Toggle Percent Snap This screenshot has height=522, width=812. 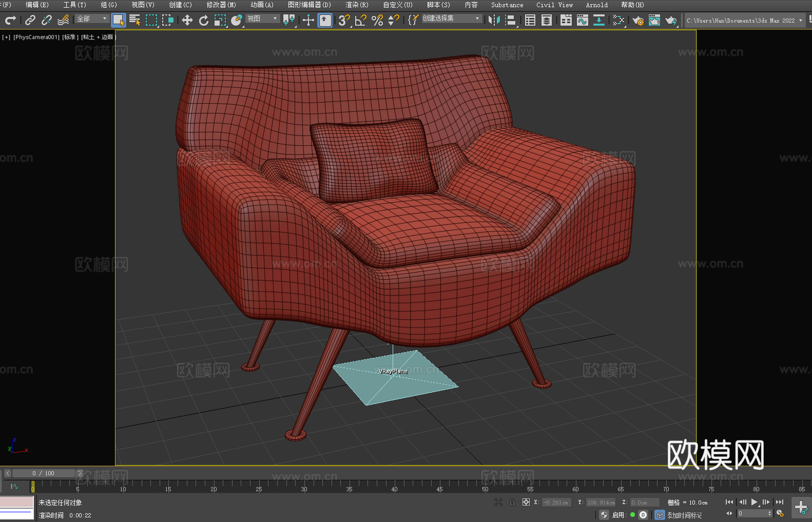(377, 21)
